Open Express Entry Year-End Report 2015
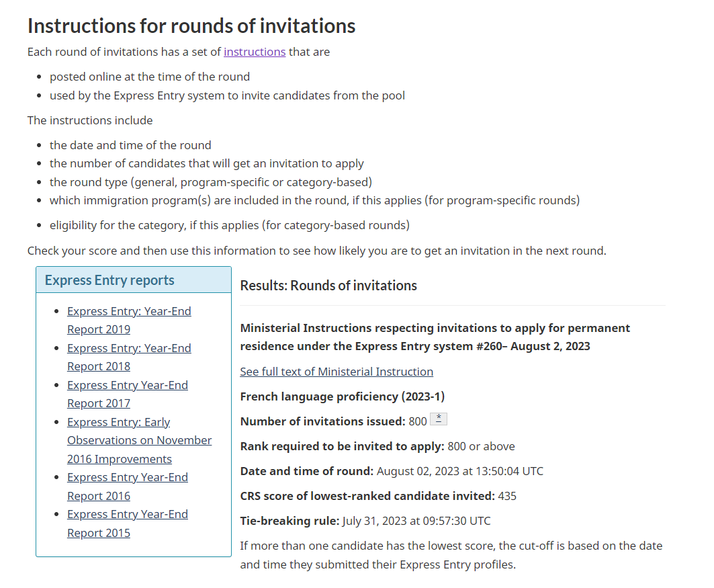This screenshot has height=588, width=714. [x=127, y=523]
